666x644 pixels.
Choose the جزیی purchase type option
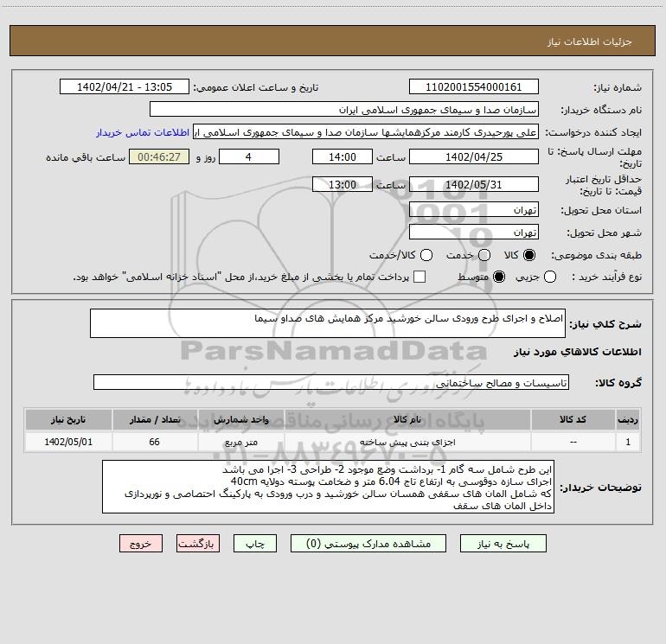tap(549, 277)
